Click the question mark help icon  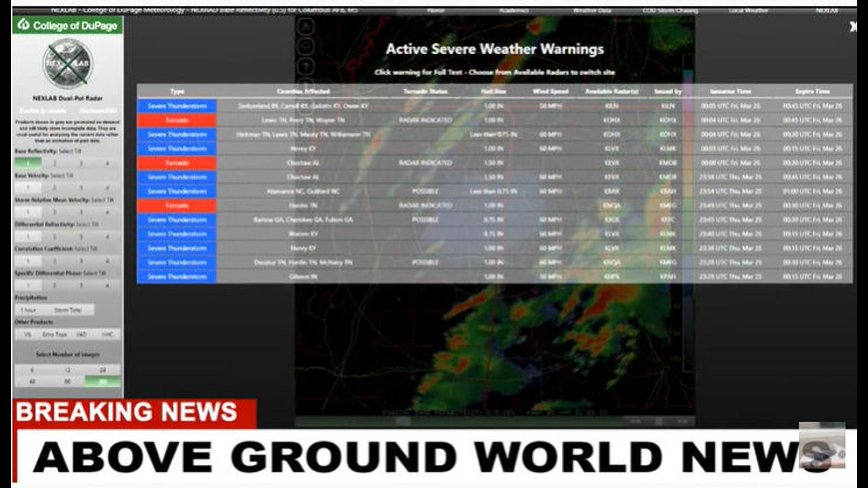[306, 66]
